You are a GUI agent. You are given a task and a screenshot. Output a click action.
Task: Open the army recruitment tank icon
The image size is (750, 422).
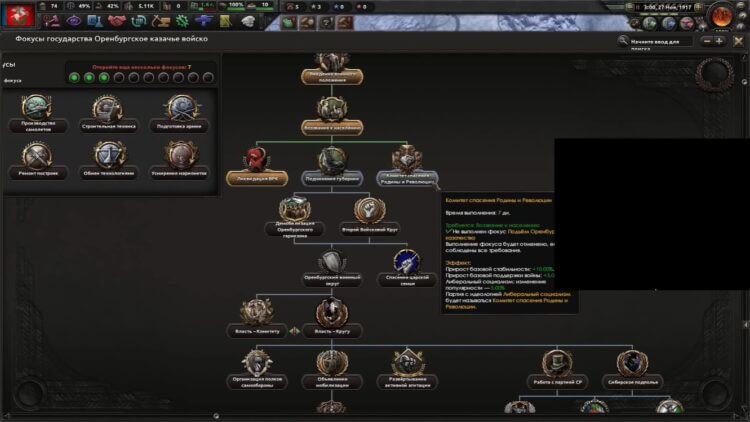[203, 21]
